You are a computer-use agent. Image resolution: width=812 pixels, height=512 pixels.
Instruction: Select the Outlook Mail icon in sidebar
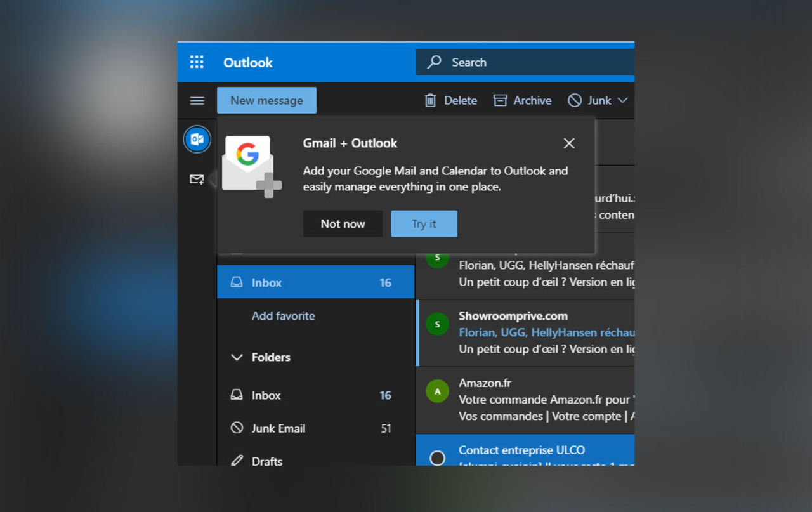tap(197, 139)
